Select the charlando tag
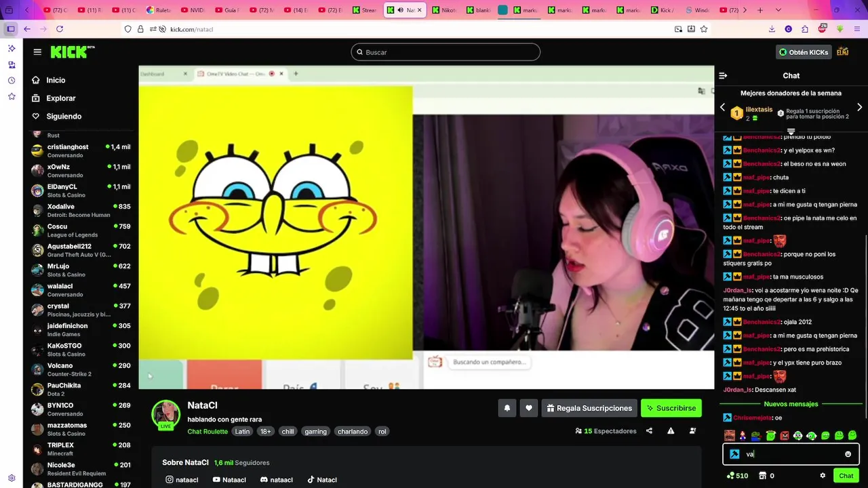868x488 pixels. [x=353, y=432]
